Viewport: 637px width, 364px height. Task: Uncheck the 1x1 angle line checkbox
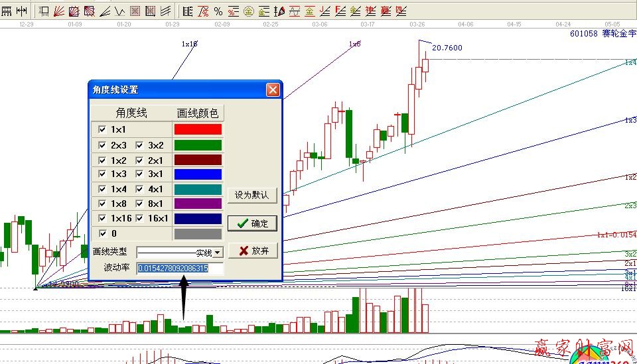tap(102, 129)
